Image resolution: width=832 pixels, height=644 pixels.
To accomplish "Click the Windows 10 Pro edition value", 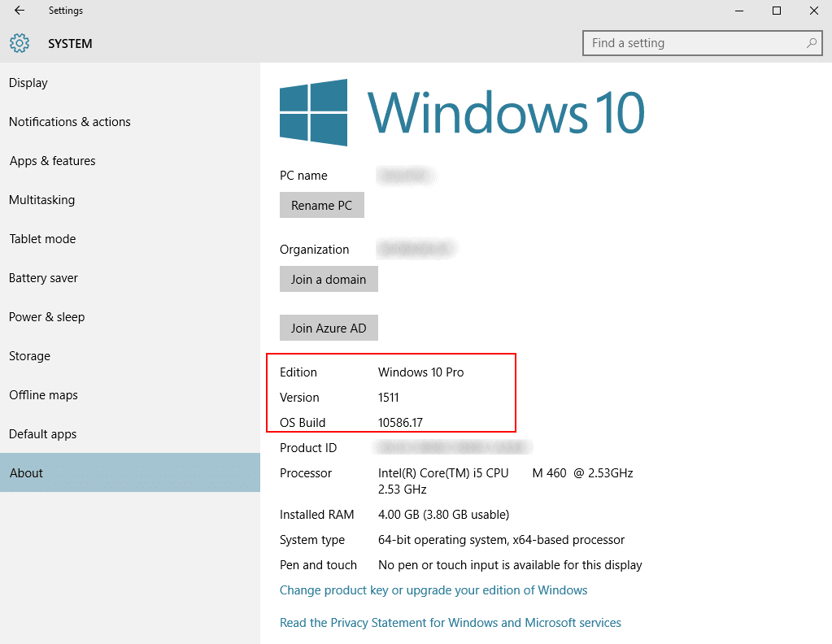I will click(x=420, y=372).
